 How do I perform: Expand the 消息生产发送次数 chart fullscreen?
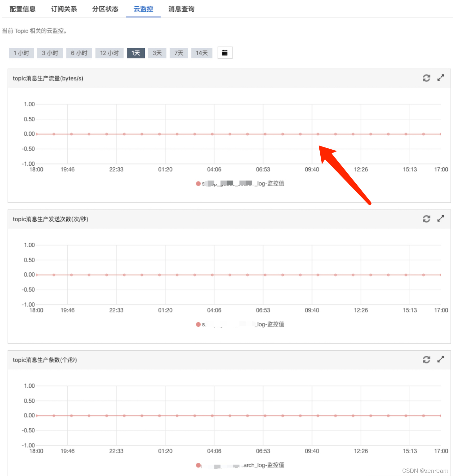click(441, 218)
